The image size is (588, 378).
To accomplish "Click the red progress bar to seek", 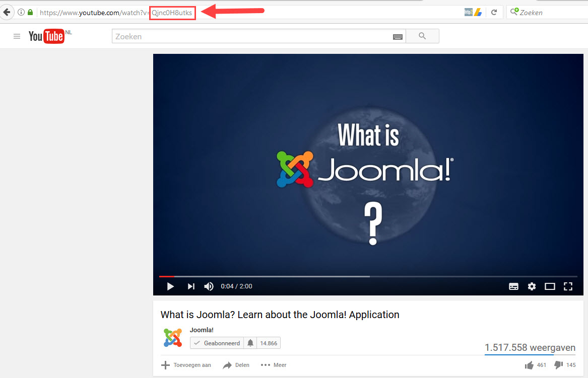I will click(166, 276).
